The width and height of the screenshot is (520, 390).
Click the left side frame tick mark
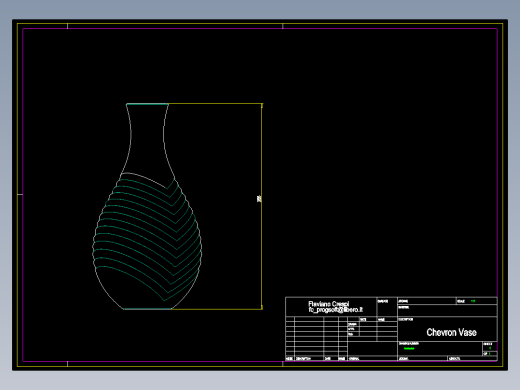[x=20, y=194]
